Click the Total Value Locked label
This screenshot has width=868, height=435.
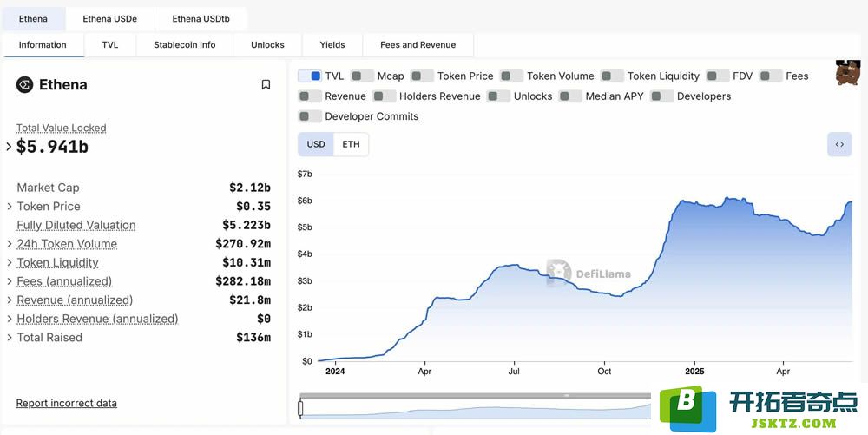(x=62, y=128)
